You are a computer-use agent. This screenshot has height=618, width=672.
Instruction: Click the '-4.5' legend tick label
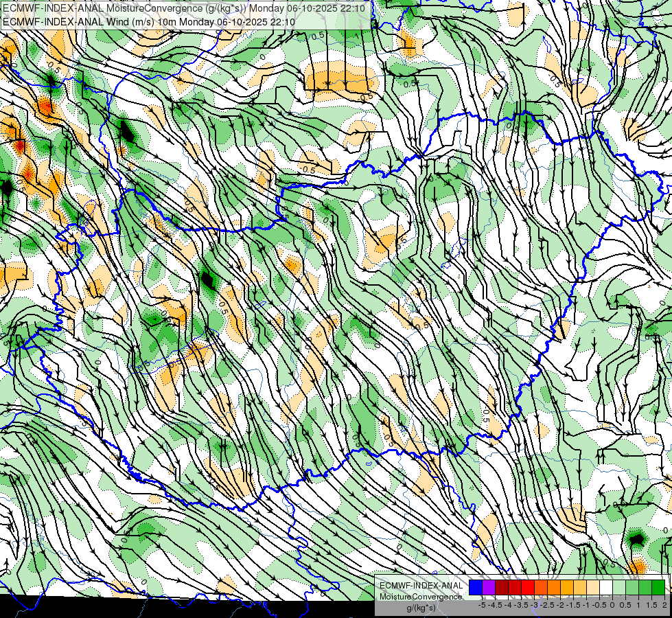[x=496, y=605]
